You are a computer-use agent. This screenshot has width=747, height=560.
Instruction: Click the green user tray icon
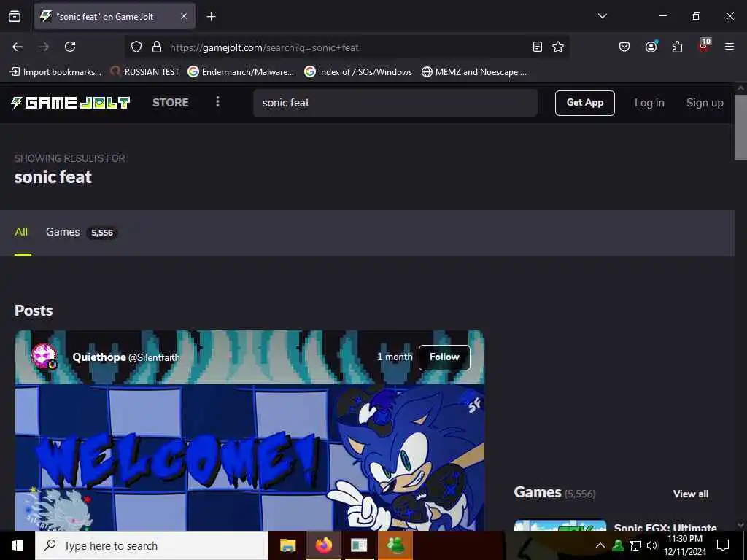618,545
